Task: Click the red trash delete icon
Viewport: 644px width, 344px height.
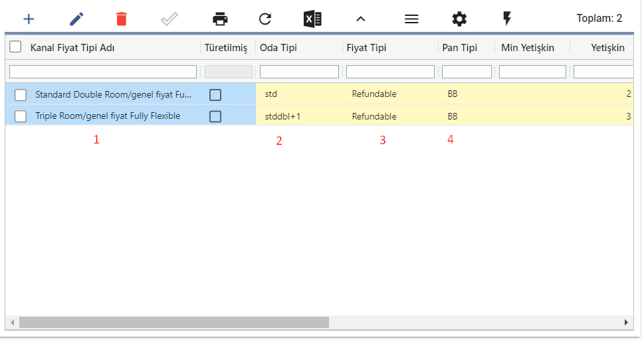Action: (122, 19)
